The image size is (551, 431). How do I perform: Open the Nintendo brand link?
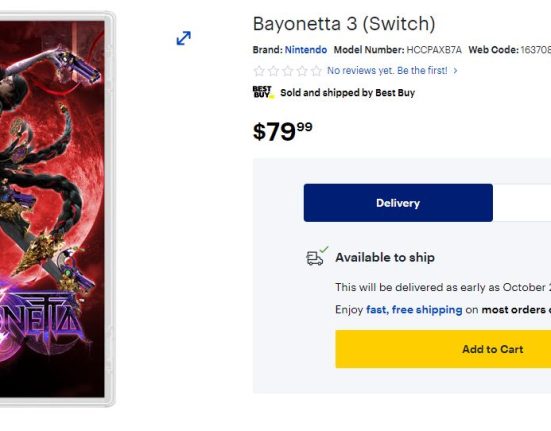tap(306, 50)
